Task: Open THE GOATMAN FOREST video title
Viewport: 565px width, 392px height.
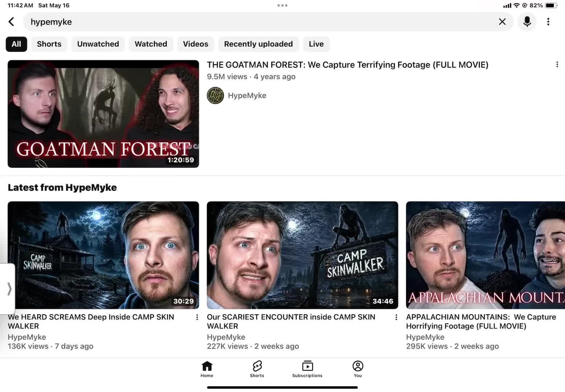Action: click(x=347, y=65)
